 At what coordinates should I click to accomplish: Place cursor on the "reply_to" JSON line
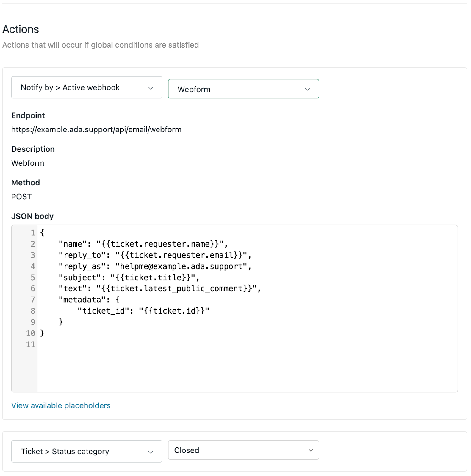pyautogui.click(x=155, y=255)
